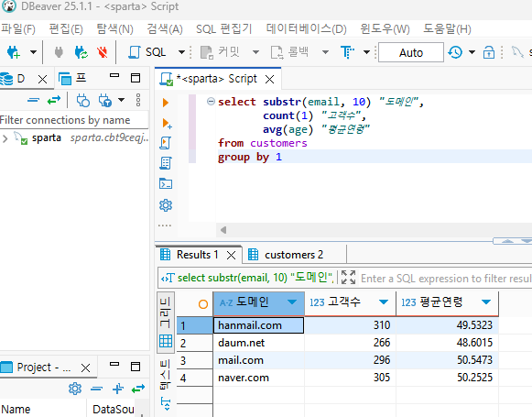Click the second connection filter icon in navigator
The width and height of the screenshot is (532, 417).
pos(104,100)
